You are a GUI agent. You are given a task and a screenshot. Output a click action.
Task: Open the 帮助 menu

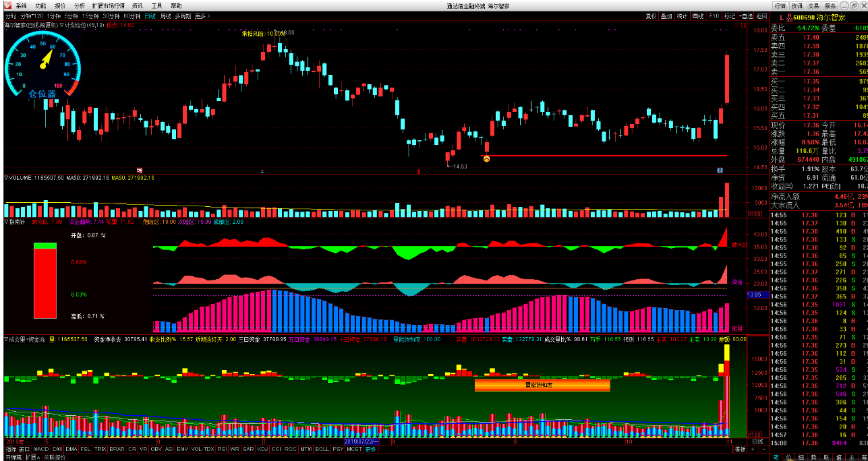click(x=176, y=5)
